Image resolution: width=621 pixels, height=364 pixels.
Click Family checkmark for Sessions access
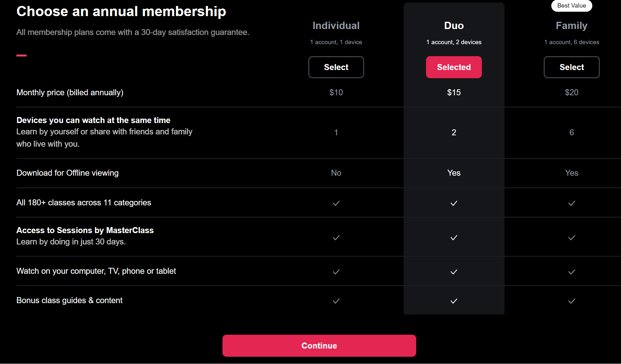571,238
